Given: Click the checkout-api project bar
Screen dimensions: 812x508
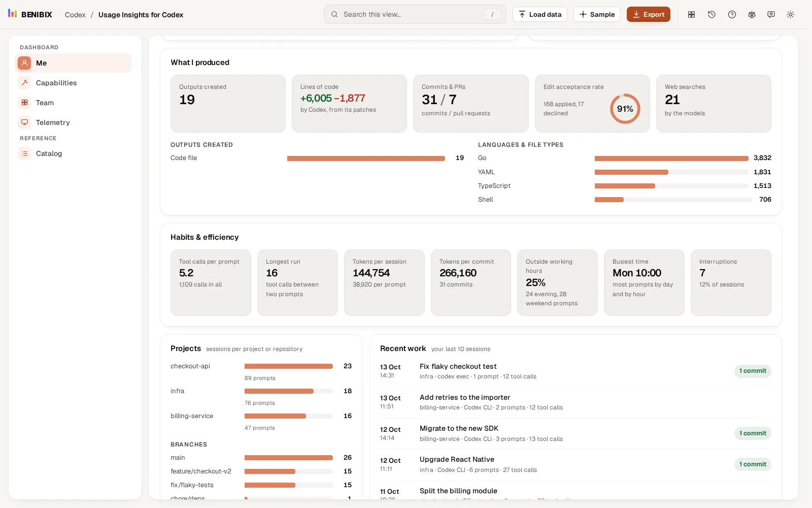Looking at the screenshot, I should (x=288, y=366).
